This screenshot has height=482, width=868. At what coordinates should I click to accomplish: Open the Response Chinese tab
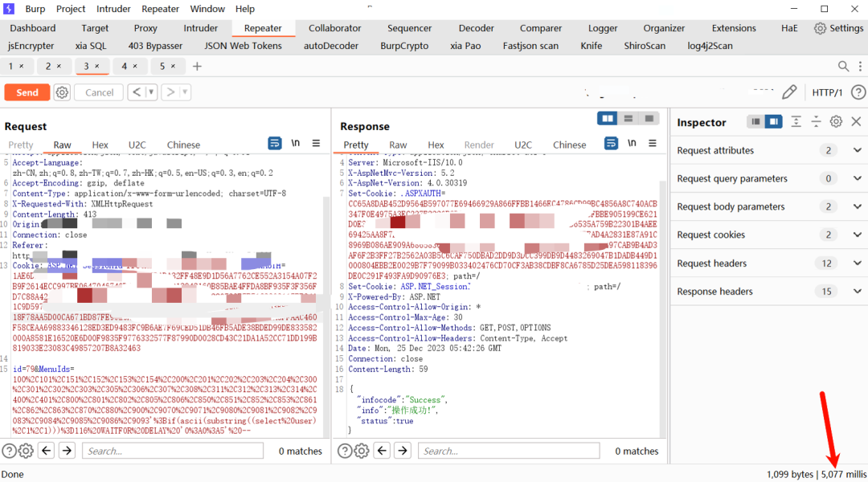(x=569, y=145)
